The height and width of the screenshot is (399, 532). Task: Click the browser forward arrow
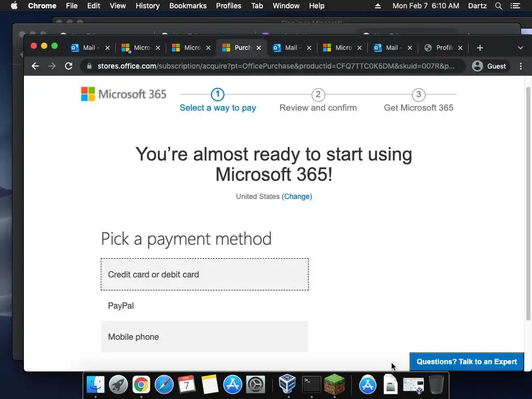point(52,66)
